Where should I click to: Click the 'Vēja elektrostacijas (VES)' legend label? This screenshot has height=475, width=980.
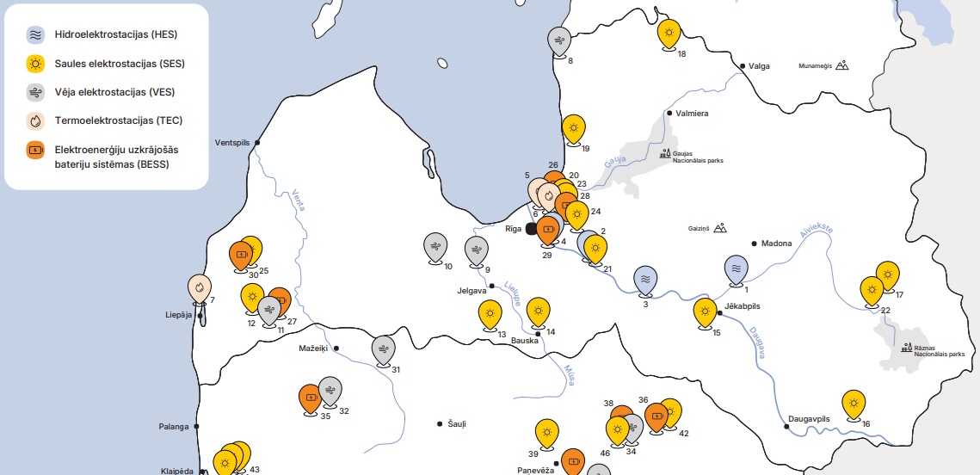pos(114,92)
